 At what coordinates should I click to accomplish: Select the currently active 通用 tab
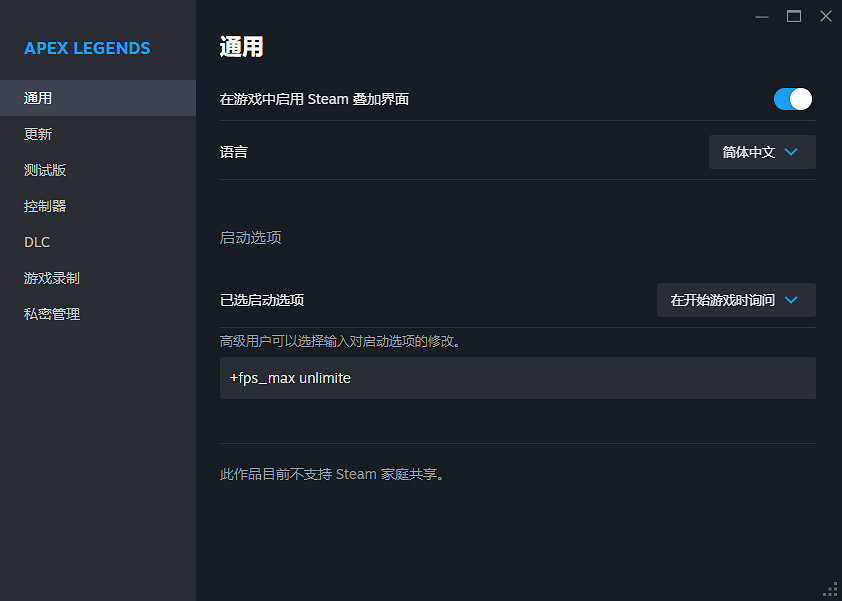38,97
